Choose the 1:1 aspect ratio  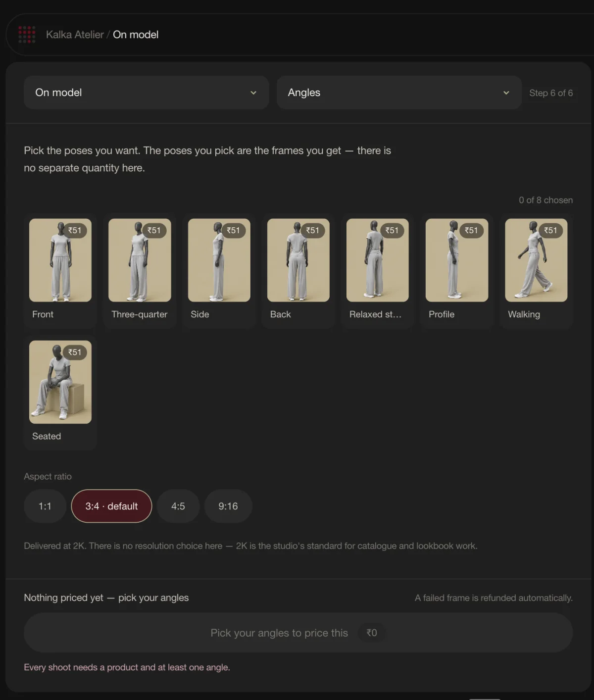tap(45, 506)
